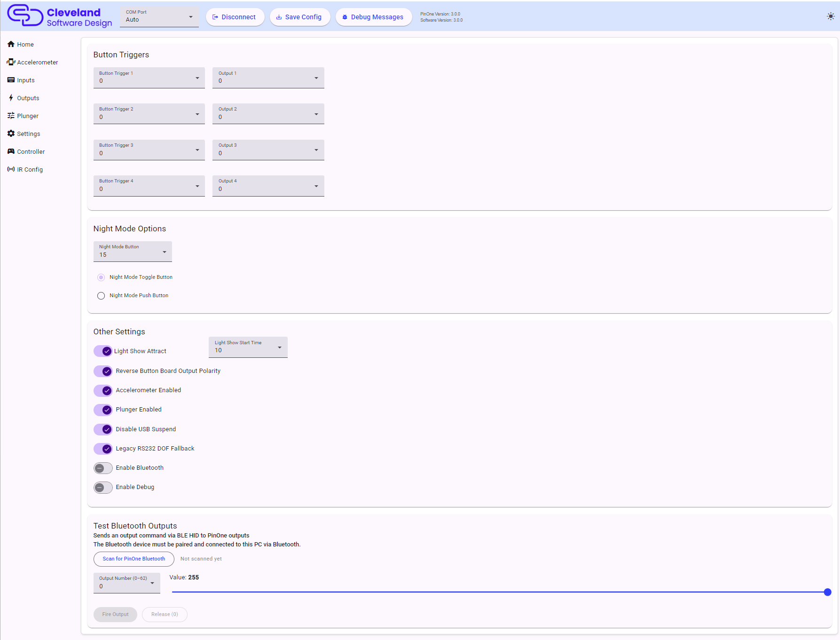Image resolution: width=840 pixels, height=640 pixels.
Task: Click the Disconnect button
Action: 235,17
